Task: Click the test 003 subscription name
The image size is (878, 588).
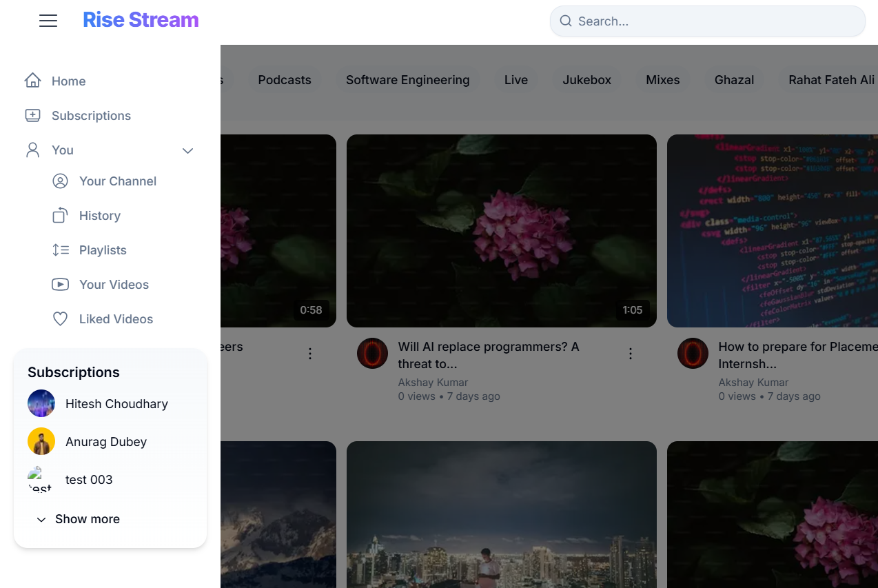Action: [89, 479]
